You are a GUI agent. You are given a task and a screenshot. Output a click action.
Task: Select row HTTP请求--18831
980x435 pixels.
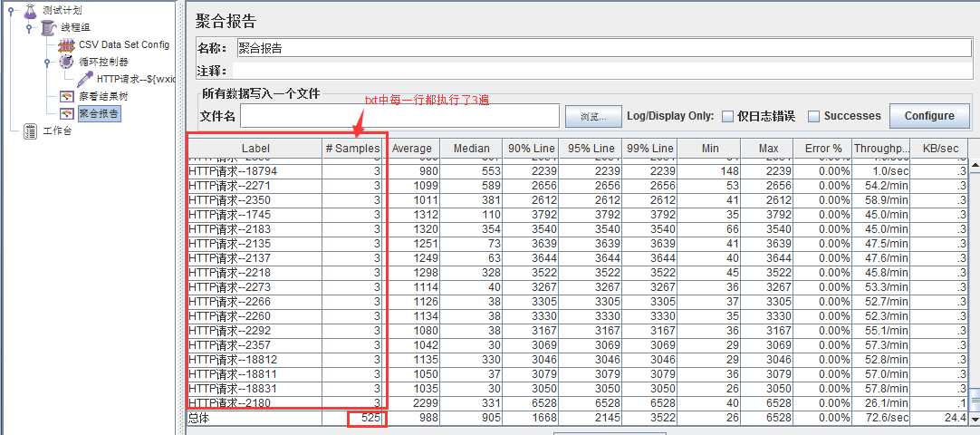pyautogui.click(x=578, y=388)
